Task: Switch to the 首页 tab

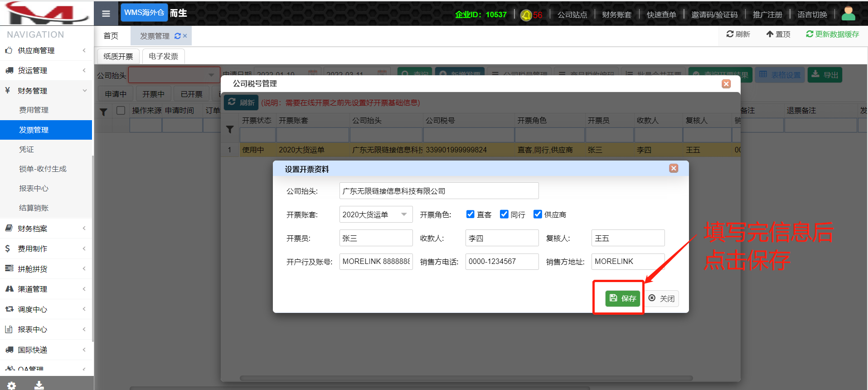Action: click(x=111, y=36)
